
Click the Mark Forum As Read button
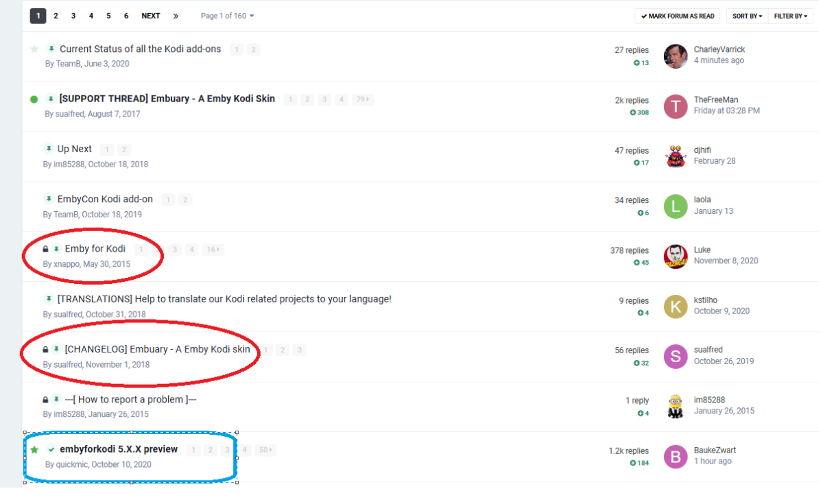pos(678,16)
